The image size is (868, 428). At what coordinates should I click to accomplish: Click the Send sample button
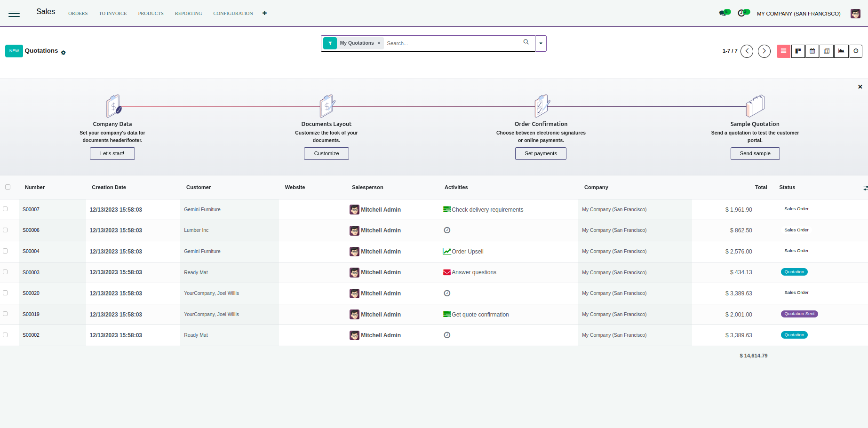pos(755,154)
